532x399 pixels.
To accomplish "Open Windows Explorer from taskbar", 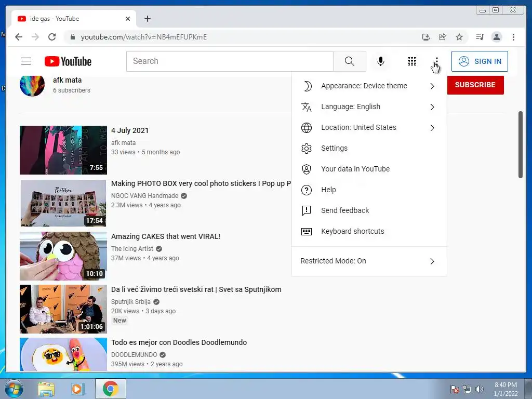I will click(46, 389).
